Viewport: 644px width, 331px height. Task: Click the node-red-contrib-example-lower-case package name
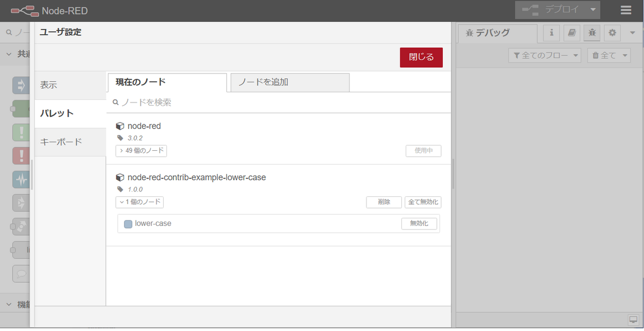pos(196,177)
